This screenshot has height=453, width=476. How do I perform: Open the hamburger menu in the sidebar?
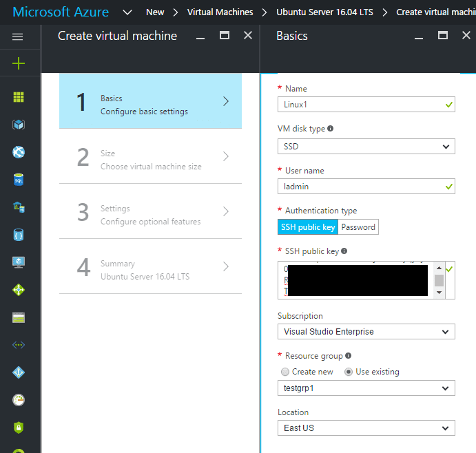[18, 37]
